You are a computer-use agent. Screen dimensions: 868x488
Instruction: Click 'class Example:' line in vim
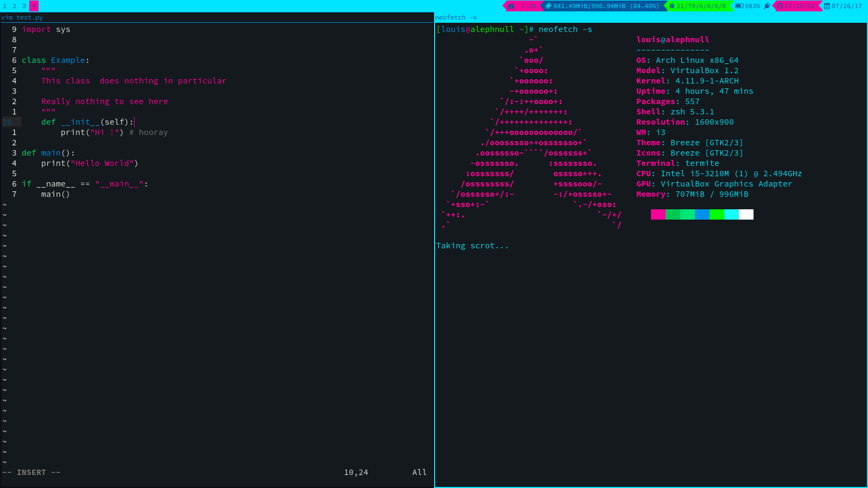click(x=55, y=60)
